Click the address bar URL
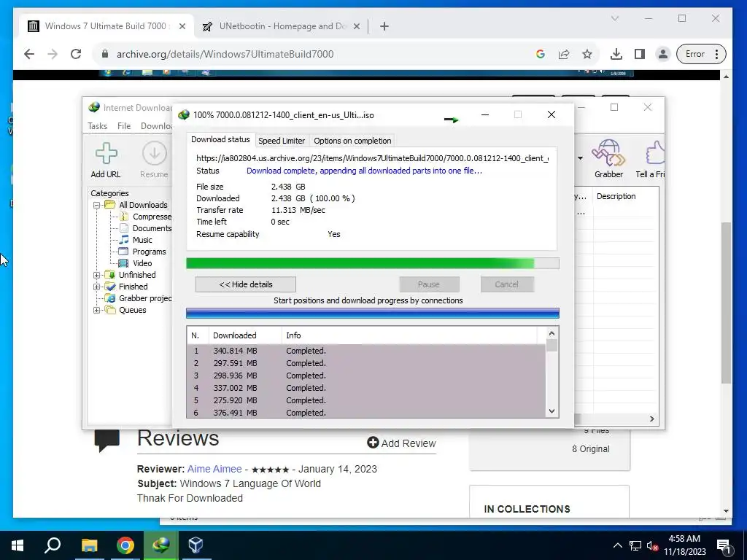Image resolution: width=747 pixels, height=560 pixels. point(225,54)
